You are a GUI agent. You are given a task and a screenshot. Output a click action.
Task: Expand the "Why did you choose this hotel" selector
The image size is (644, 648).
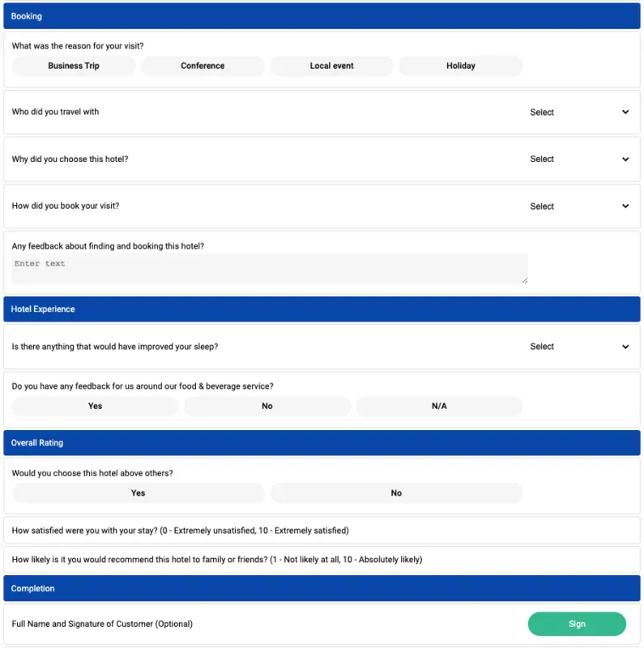542,159
